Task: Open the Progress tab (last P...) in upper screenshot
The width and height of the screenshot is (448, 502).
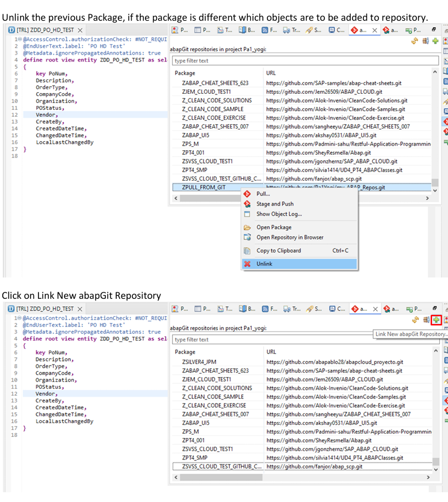Action: (x=413, y=30)
